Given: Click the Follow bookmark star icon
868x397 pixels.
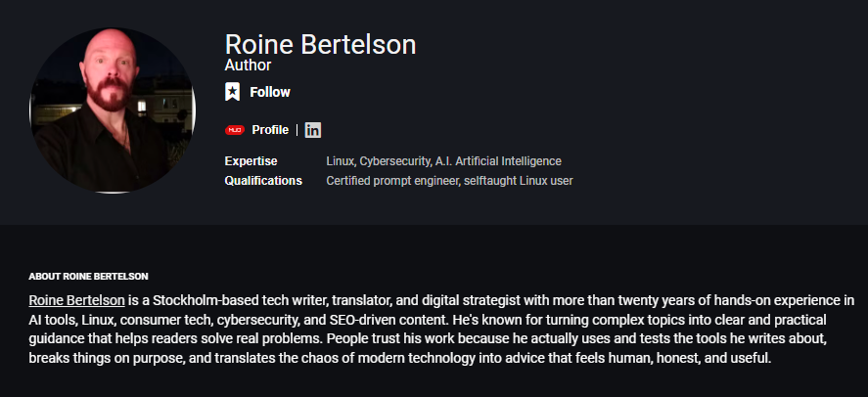Looking at the screenshot, I should point(232,92).
